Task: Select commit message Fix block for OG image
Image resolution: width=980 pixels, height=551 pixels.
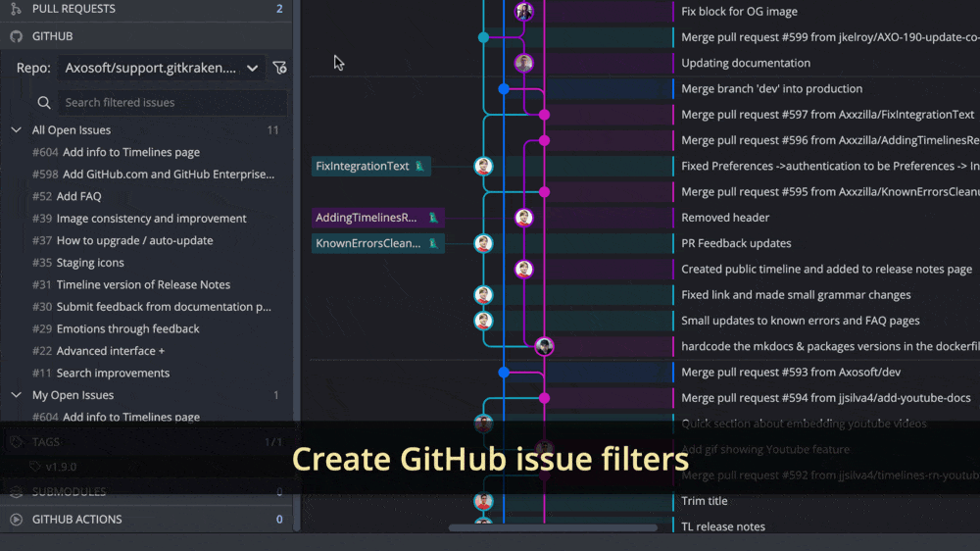Action: [739, 11]
